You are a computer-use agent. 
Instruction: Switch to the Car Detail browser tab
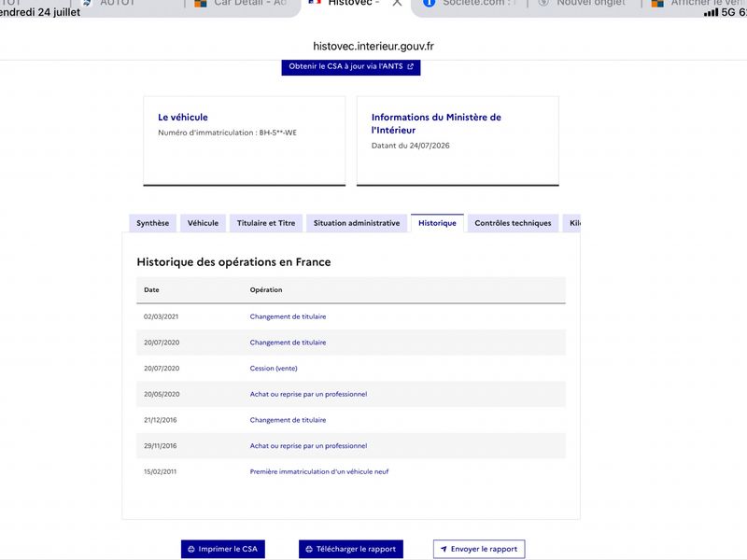point(242,4)
